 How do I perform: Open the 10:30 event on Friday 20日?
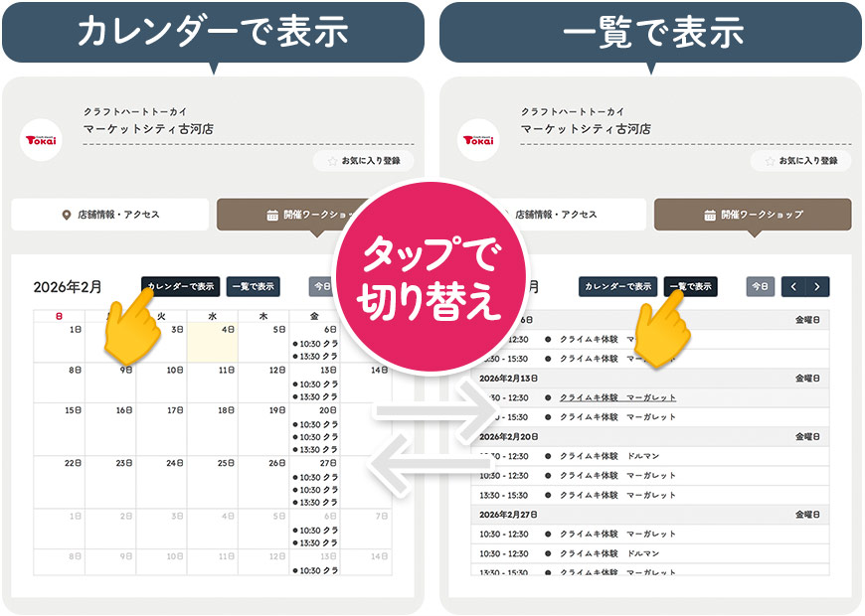(314, 424)
